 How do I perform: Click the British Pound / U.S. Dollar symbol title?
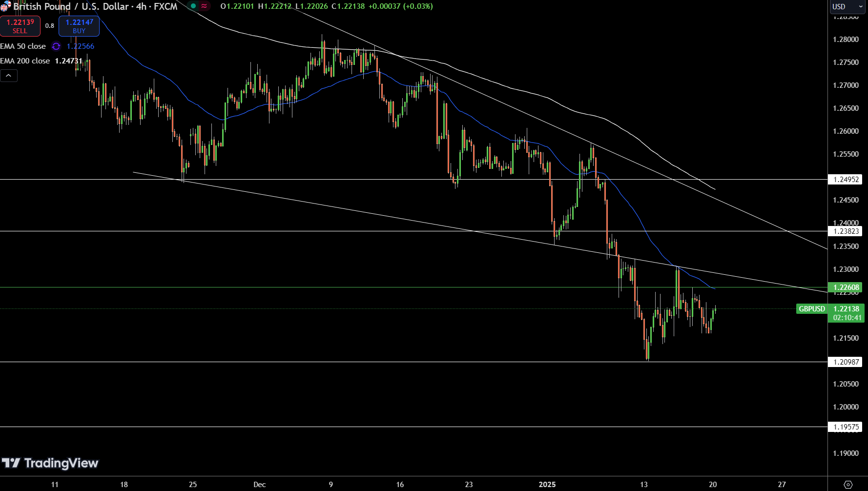(71, 6)
